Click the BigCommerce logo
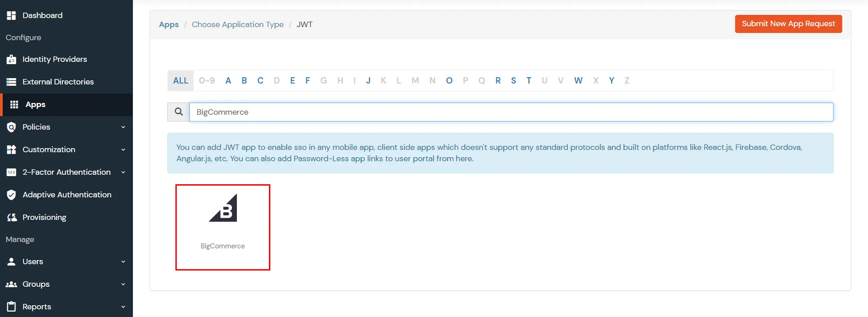The height and width of the screenshot is (317, 868). (223, 208)
